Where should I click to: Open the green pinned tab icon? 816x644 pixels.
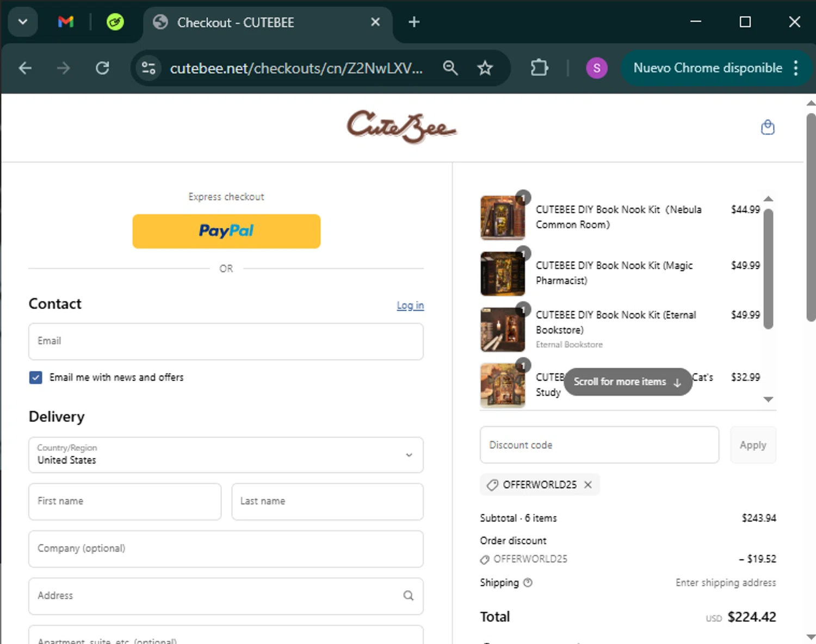115,22
